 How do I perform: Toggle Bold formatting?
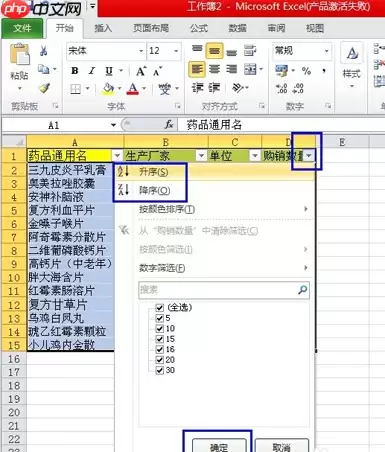click(75, 71)
